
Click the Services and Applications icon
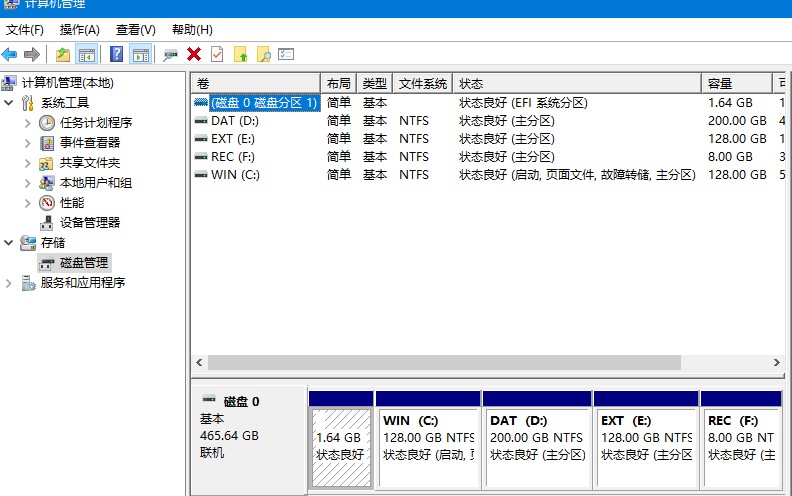click(28, 283)
